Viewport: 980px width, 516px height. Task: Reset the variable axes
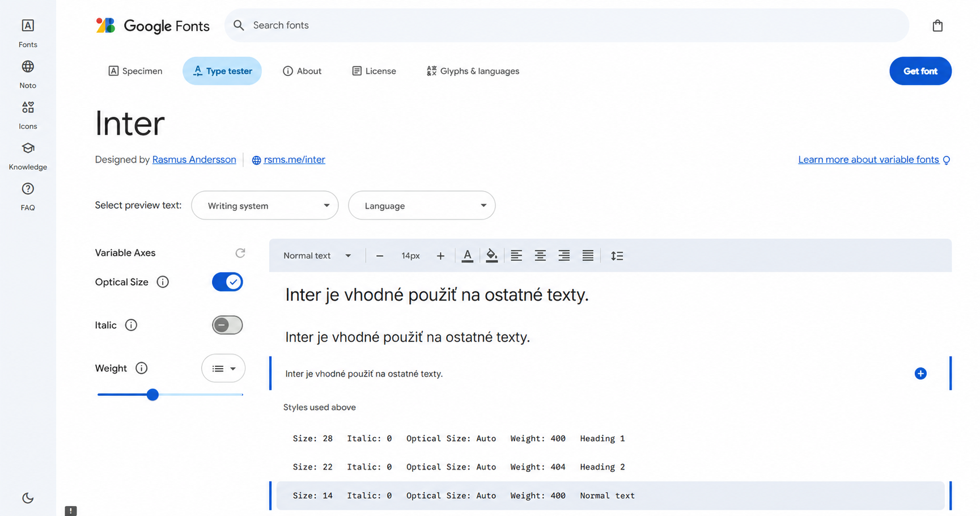click(x=240, y=253)
